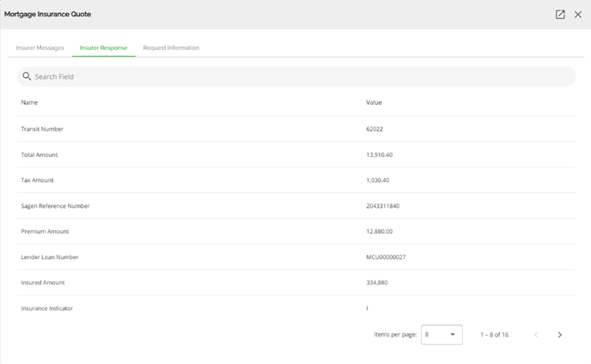Go to the previous results page
The image size is (591, 364).
pos(536,335)
